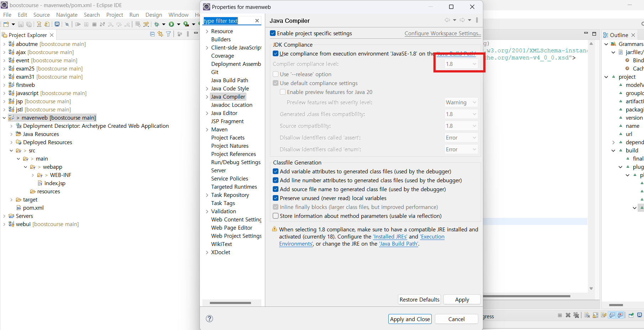Screen dimensions: 644x330
Task: Click the Save All toolbar icon
Action: pyautogui.click(x=29, y=24)
